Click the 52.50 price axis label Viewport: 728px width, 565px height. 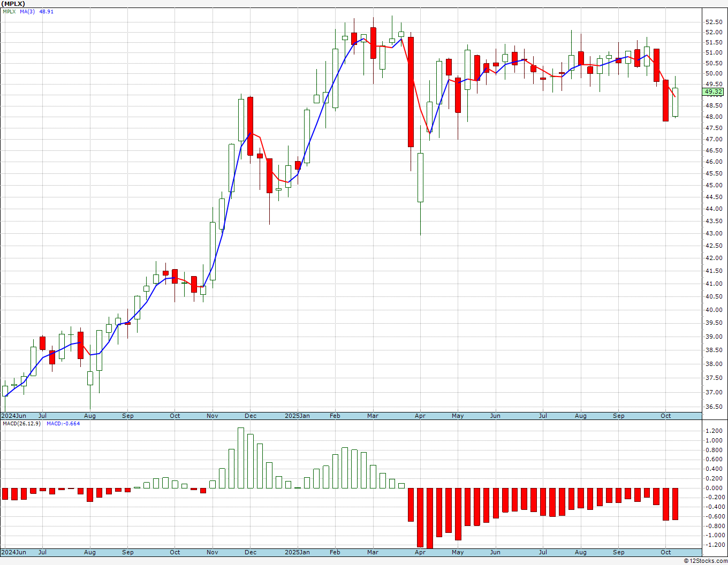tap(714, 22)
